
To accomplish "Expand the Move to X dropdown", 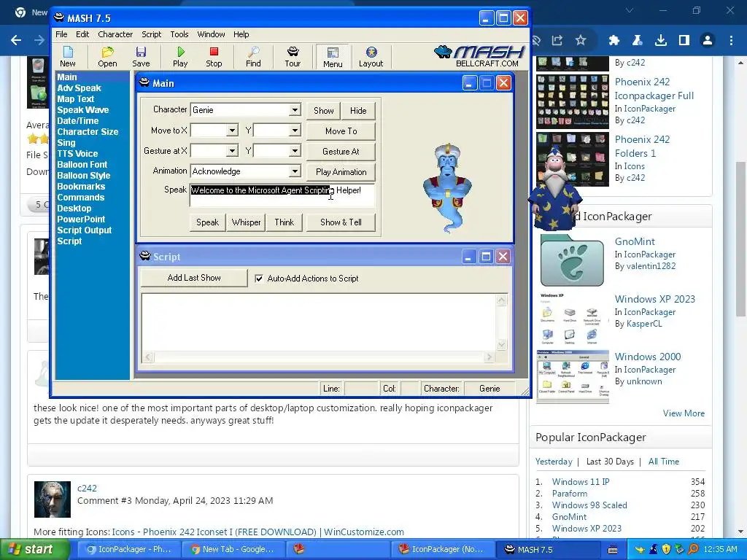I will 232,130.
